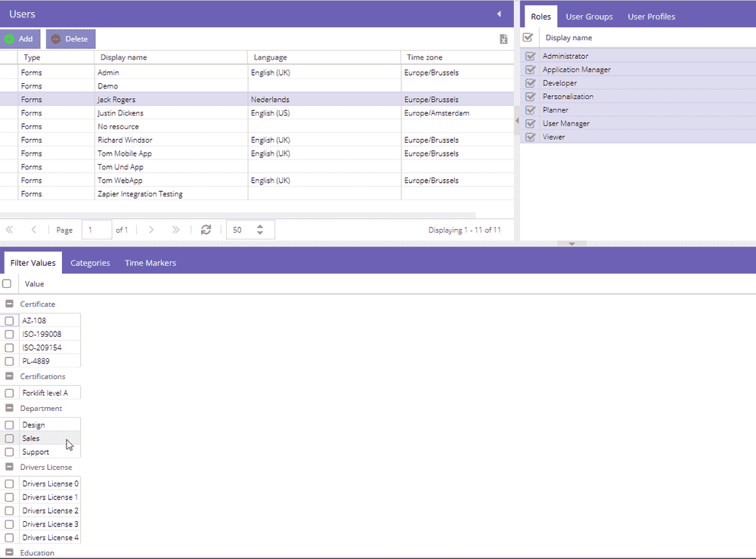Screen dimensions: 756x559
Task: Collapse the Certifications group
Action: [x=9, y=376]
